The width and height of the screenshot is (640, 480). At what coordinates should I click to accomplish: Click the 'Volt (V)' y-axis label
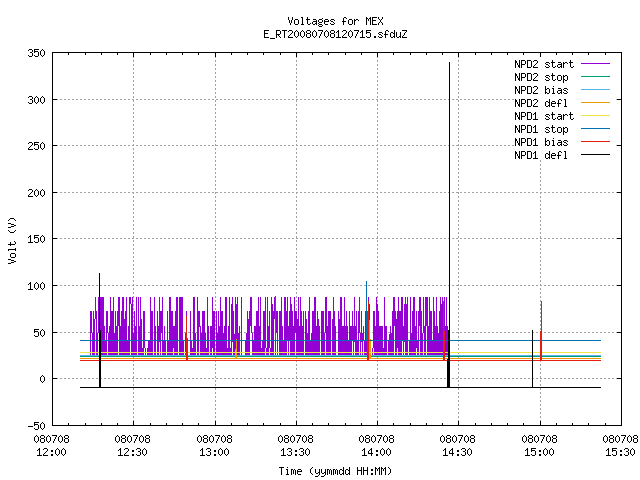click(x=12, y=240)
